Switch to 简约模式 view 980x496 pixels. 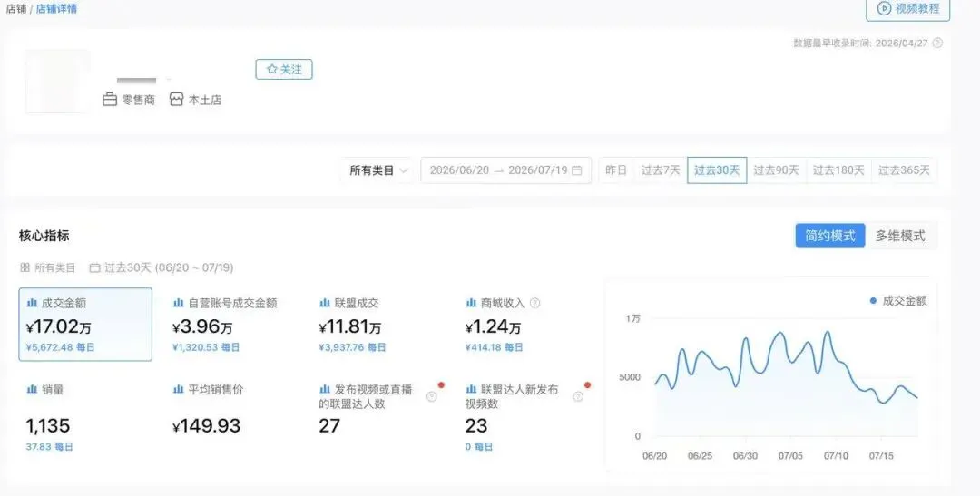click(x=830, y=236)
